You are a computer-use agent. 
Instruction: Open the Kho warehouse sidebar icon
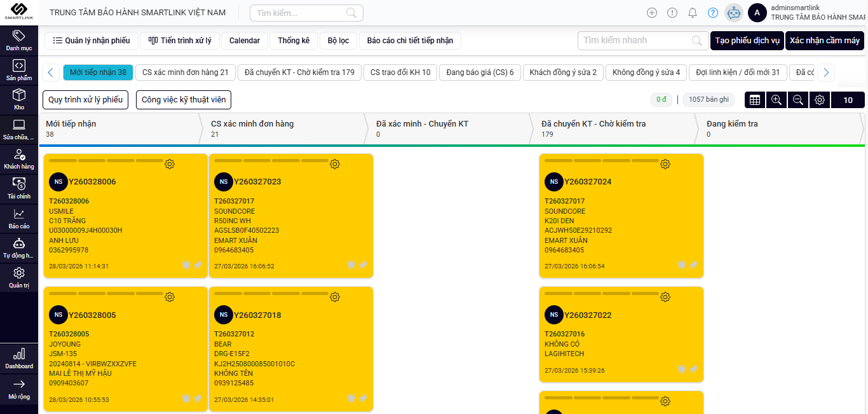(x=19, y=99)
